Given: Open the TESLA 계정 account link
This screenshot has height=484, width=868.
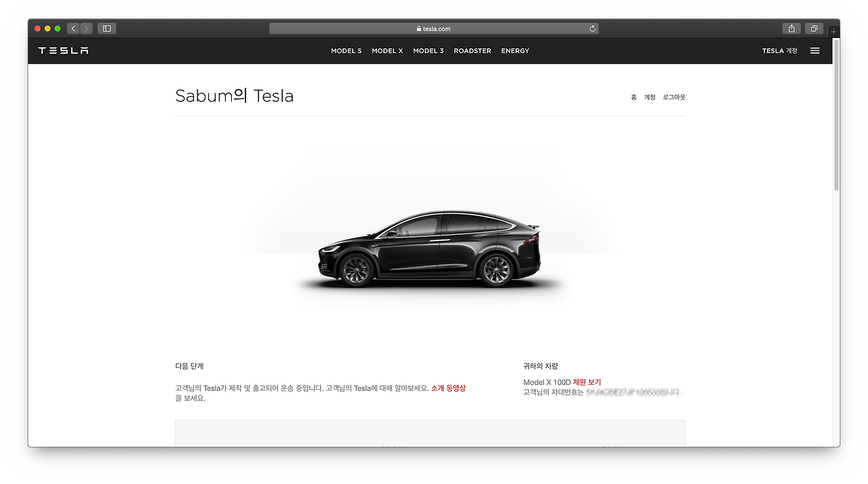Looking at the screenshot, I should [x=780, y=51].
